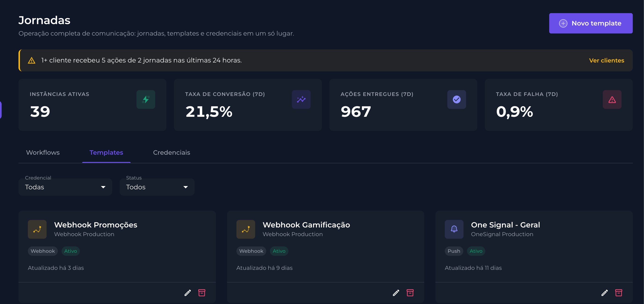Click the 0,9% taxa de falha value
This screenshot has width=644, height=304.
tap(514, 111)
